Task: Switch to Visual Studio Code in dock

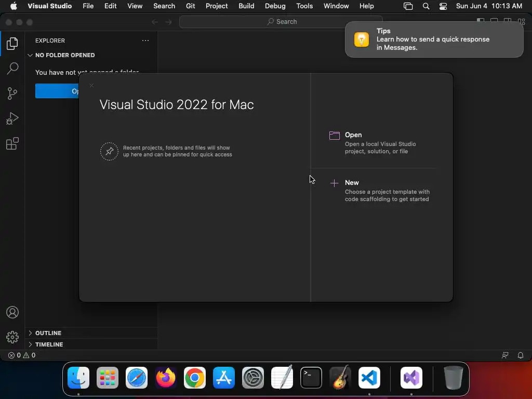Action: 369,378
